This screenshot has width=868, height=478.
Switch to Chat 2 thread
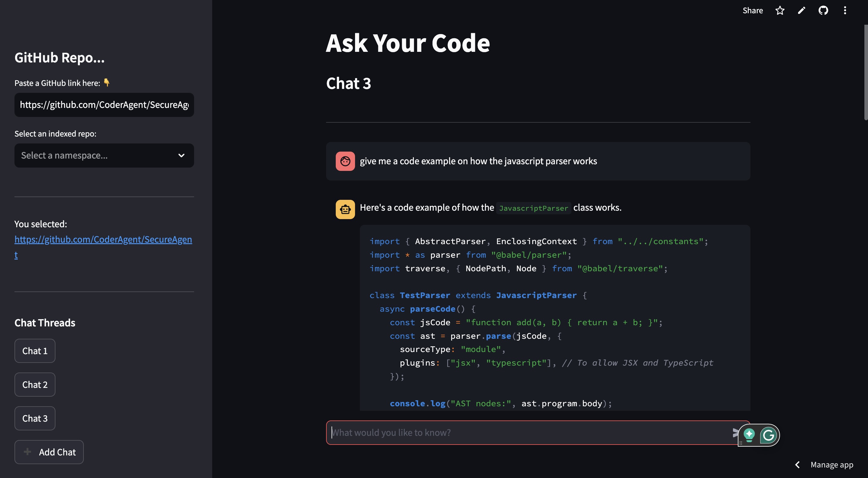(x=35, y=384)
